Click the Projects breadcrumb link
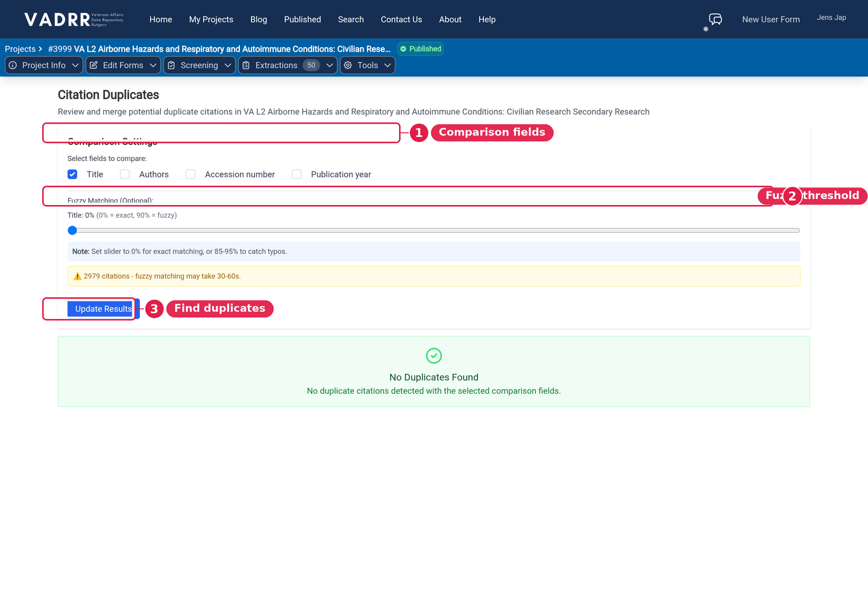The height and width of the screenshot is (603, 868). click(x=20, y=49)
